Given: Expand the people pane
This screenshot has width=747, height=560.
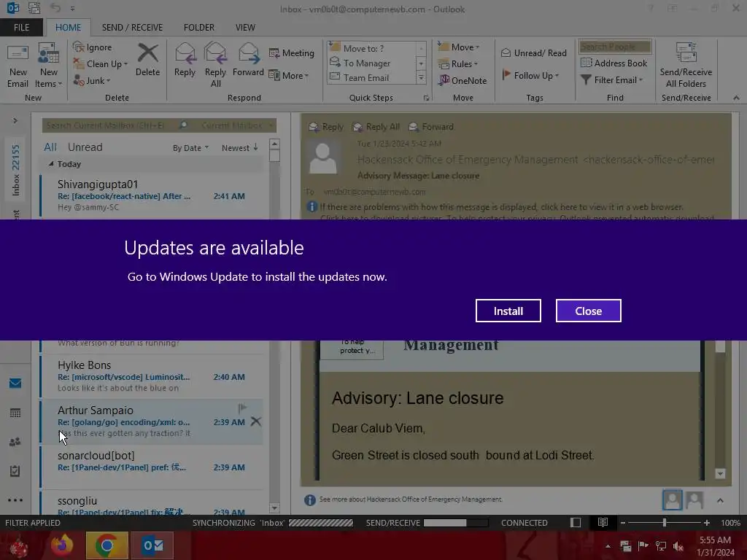Looking at the screenshot, I should (720, 500).
